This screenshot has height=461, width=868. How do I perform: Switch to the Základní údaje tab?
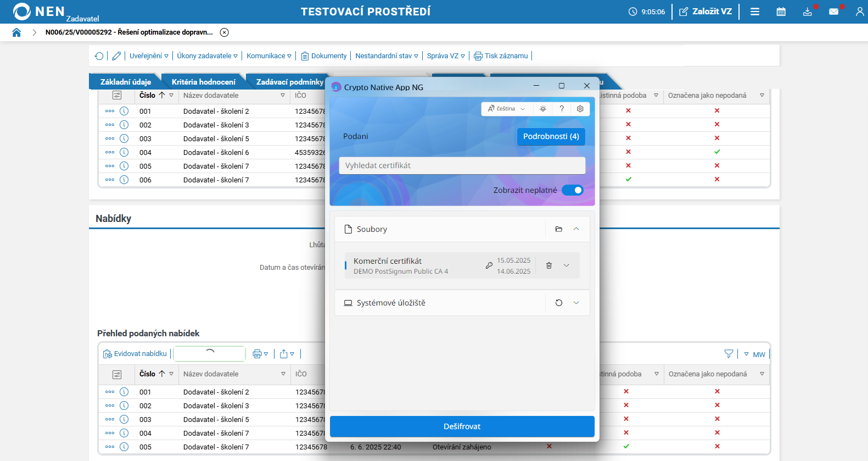125,82
